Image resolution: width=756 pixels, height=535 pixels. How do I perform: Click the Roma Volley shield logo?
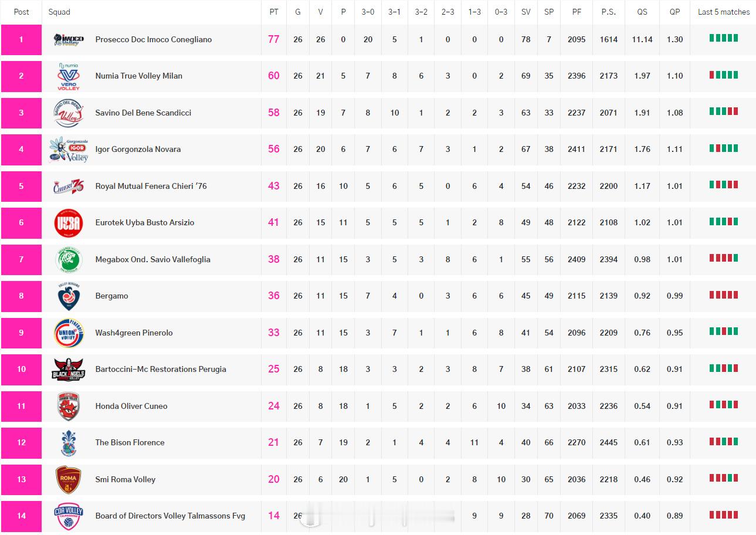69,479
